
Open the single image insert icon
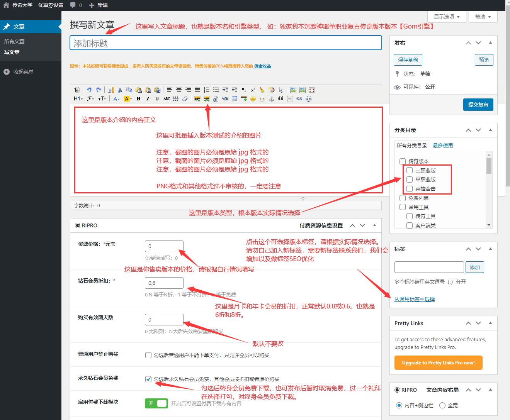pos(198,99)
